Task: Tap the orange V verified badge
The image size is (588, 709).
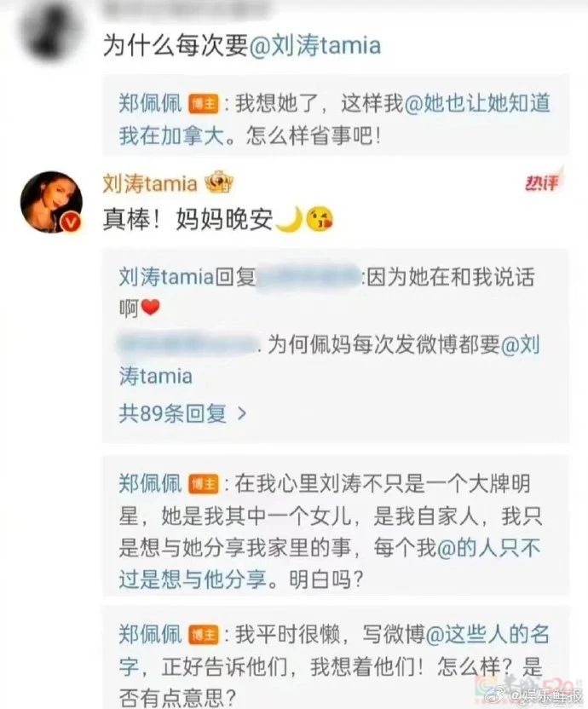Action: (x=71, y=222)
